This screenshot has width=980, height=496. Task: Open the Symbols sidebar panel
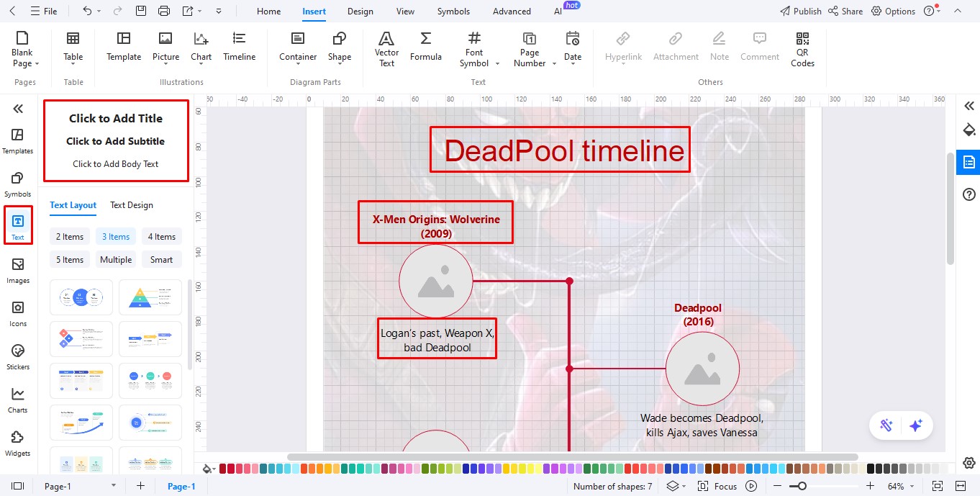pyautogui.click(x=18, y=184)
